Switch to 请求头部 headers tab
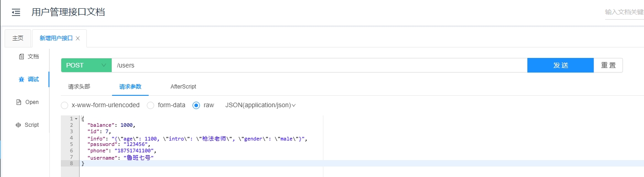 point(79,86)
